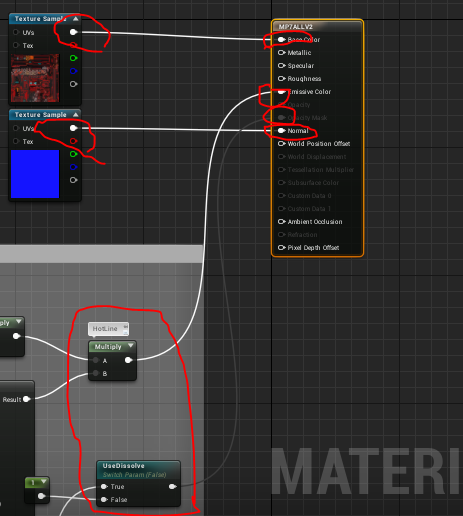
Task: Click the False input pin on UseDissolve
Action: pos(104,499)
